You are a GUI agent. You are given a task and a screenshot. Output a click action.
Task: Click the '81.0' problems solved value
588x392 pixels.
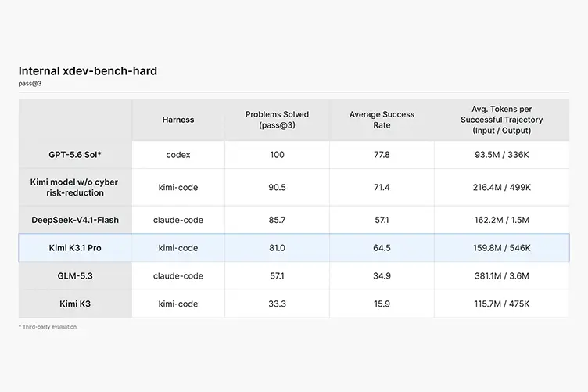pyautogui.click(x=277, y=248)
